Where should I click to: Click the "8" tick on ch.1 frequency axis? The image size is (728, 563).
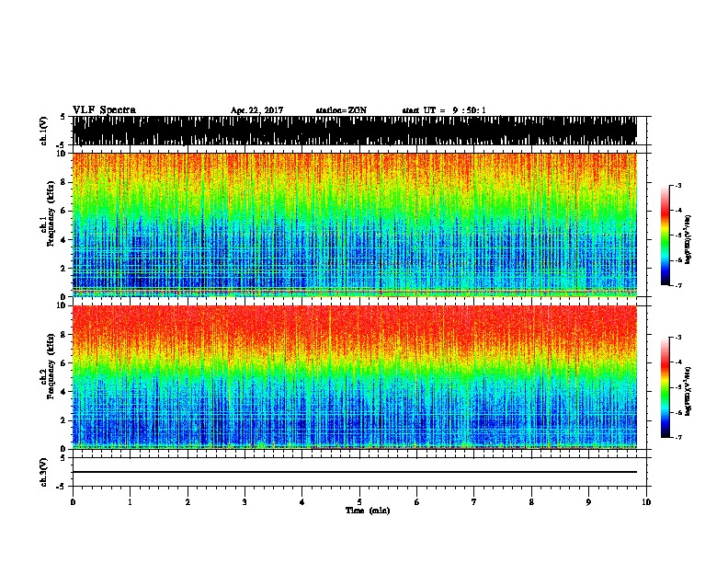click(63, 182)
